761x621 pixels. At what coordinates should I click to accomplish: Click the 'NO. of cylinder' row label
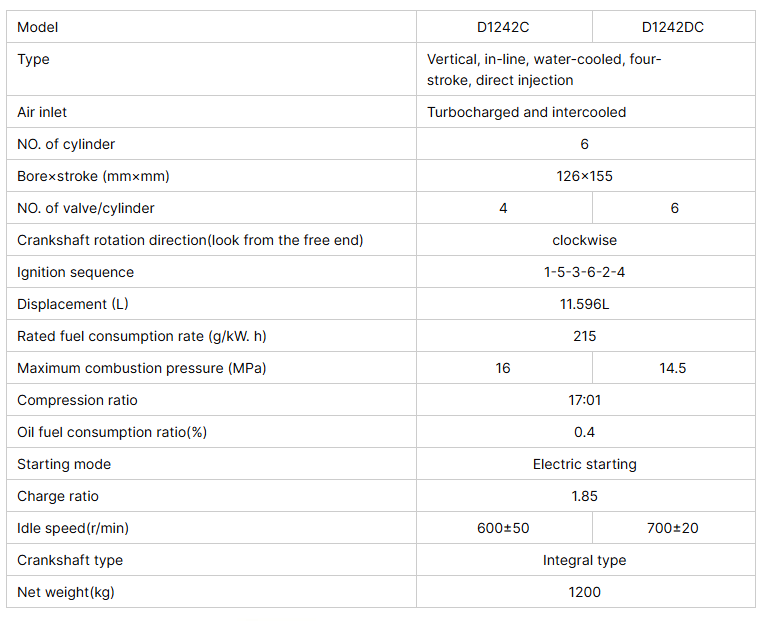click(x=66, y=144)
